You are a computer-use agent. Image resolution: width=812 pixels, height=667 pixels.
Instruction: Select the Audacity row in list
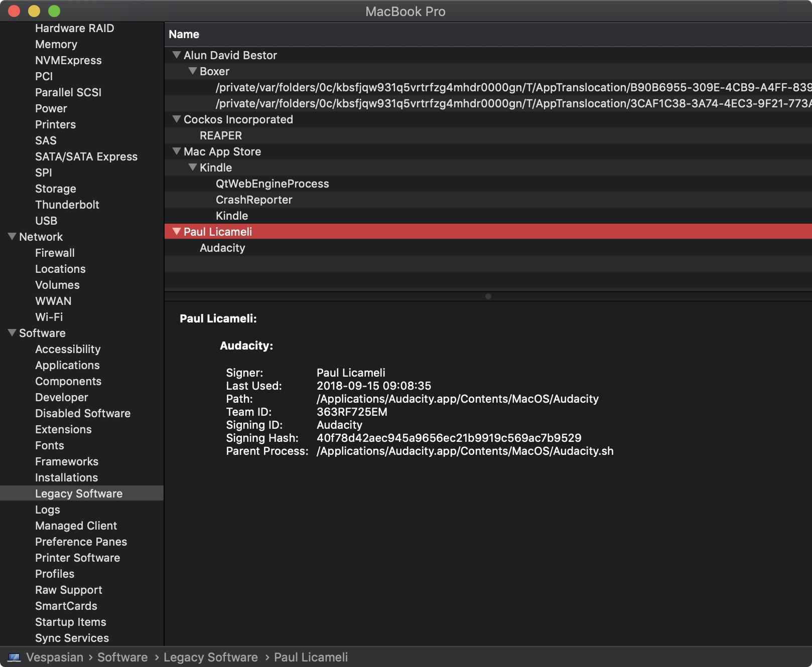click(488, 248)
